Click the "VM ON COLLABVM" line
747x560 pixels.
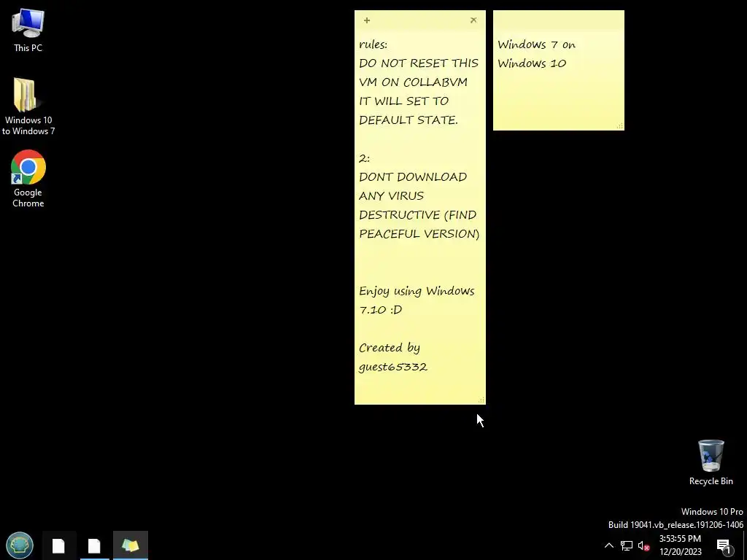tap(413, 82)
